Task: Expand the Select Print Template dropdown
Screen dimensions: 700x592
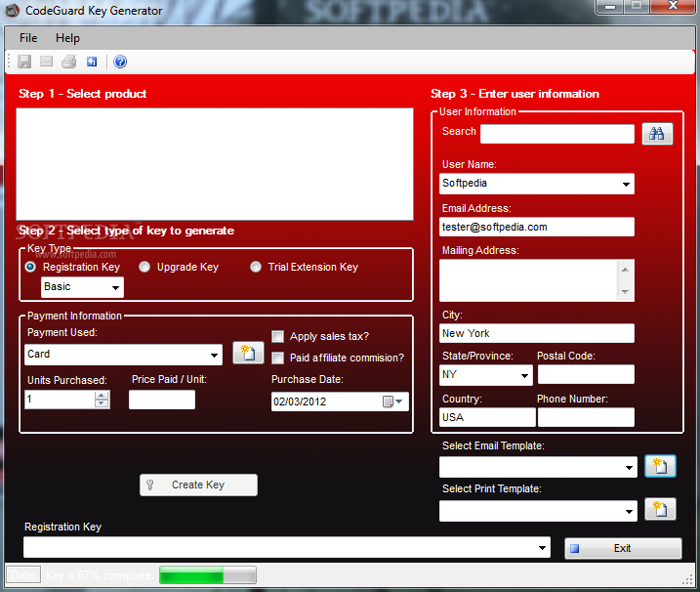Action: (x=629, y=511)
